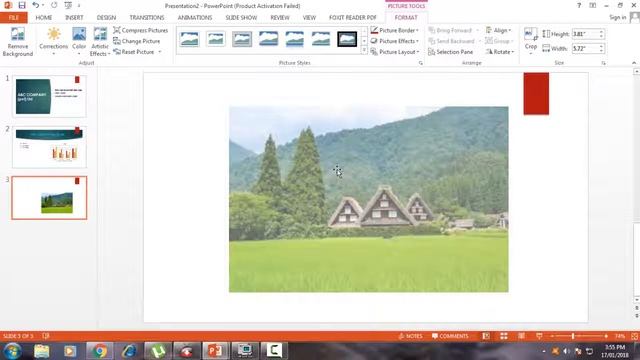Open Internet Explorer from taskbar
The image size is (640, 360).
(129, 351)
